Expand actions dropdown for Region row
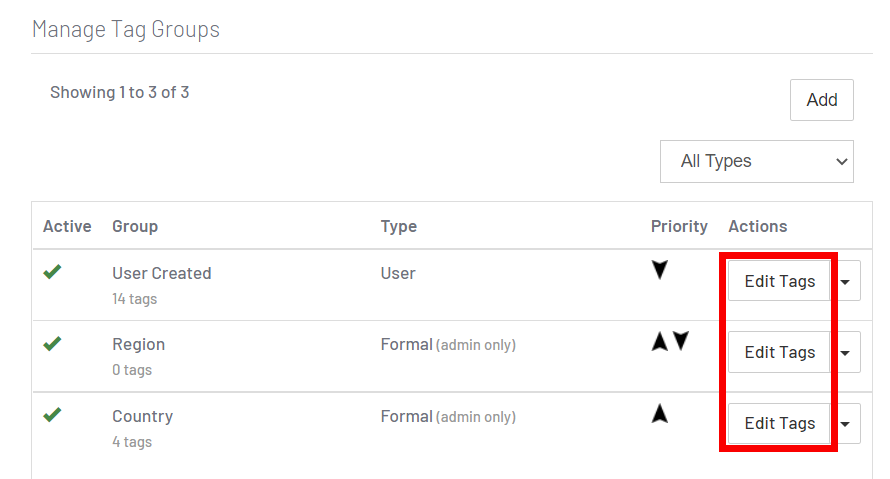The image size is (890, 479). click(846, 353)
